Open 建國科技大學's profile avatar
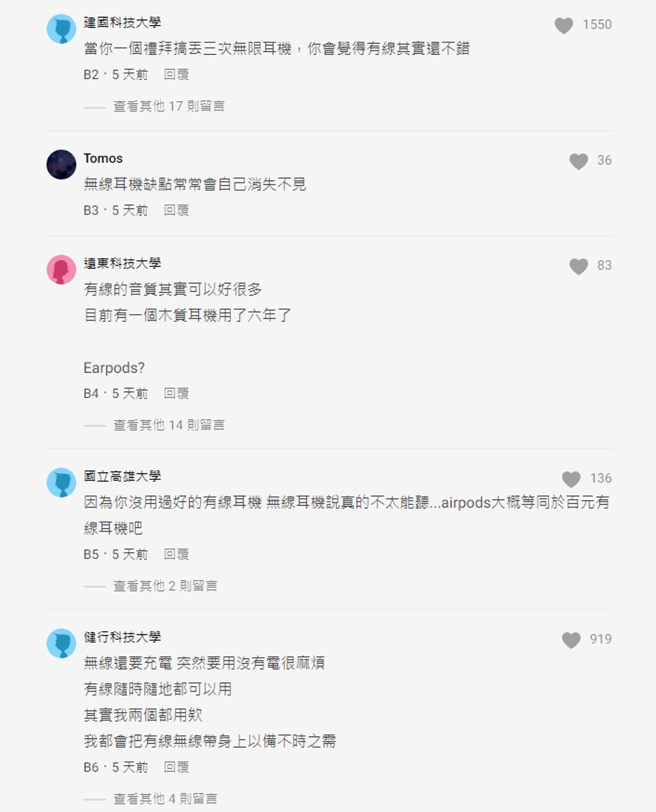The height and width of the screenshot is (812, 656). click(59, 22)
